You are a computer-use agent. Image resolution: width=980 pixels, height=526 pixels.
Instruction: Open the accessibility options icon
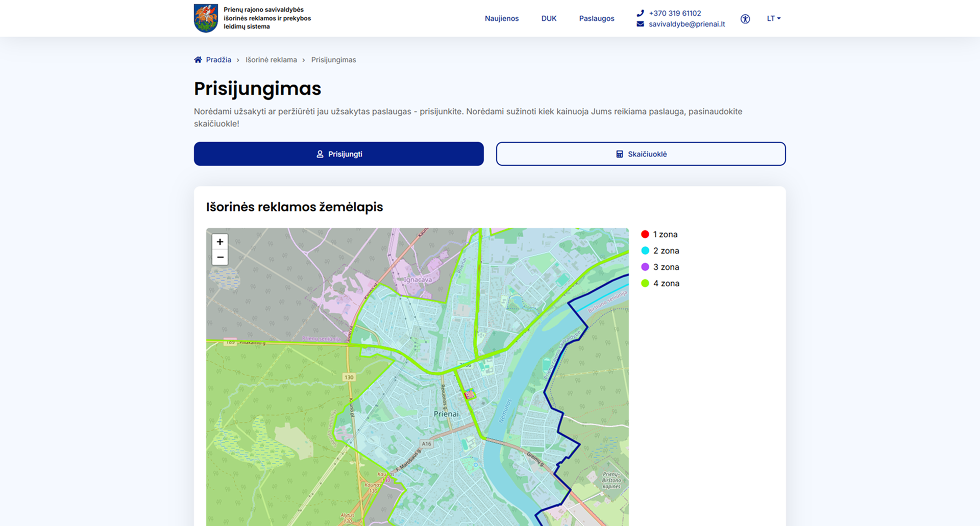coord(745,19)
